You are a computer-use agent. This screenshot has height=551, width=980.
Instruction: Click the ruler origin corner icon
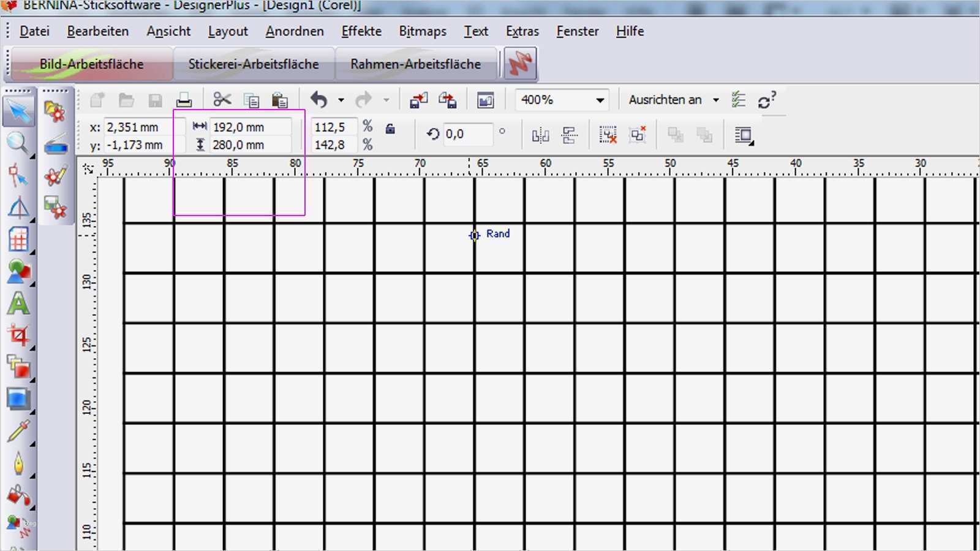point(88,168)
